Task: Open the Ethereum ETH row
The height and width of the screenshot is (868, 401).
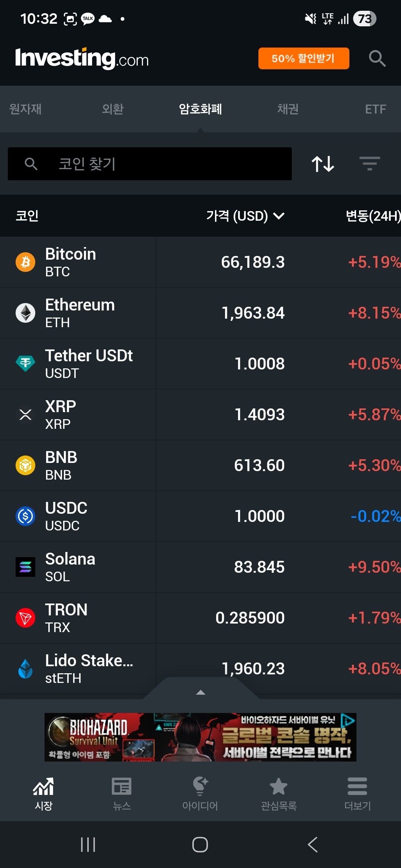Action: (x=200, y=313)
